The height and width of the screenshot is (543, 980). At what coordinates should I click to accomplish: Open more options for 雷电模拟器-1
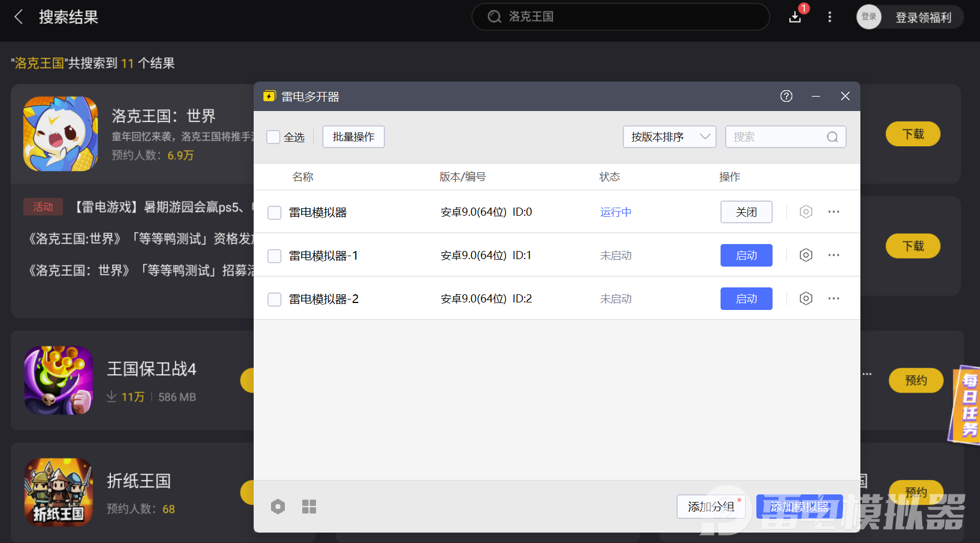(x=833, y=255)
